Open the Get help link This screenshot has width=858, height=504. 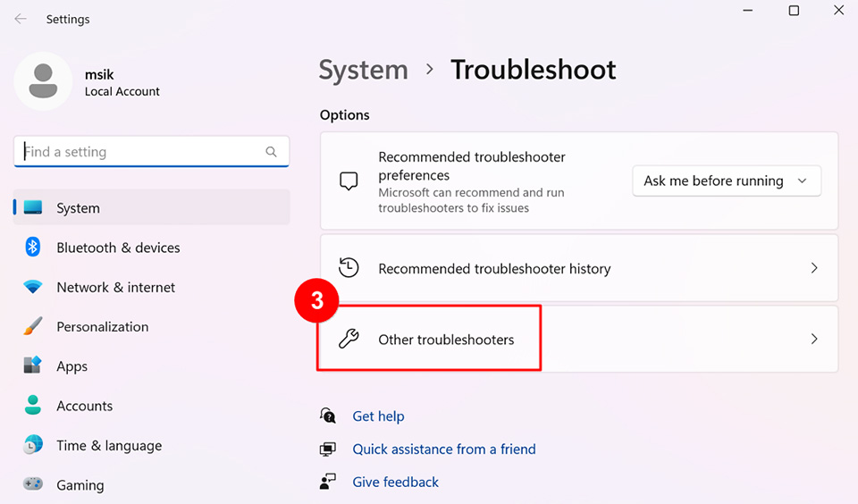tap(378, 416)
